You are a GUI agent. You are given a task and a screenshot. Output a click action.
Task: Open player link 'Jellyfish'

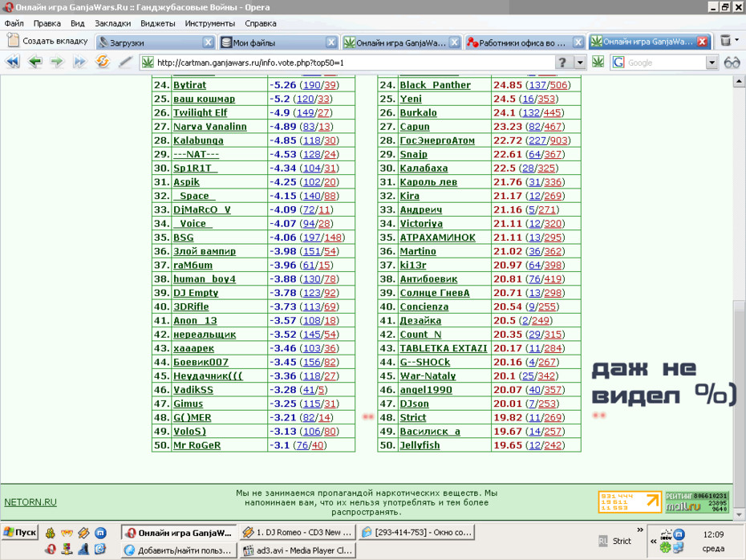pyautogui.click(x=420, y=445)
